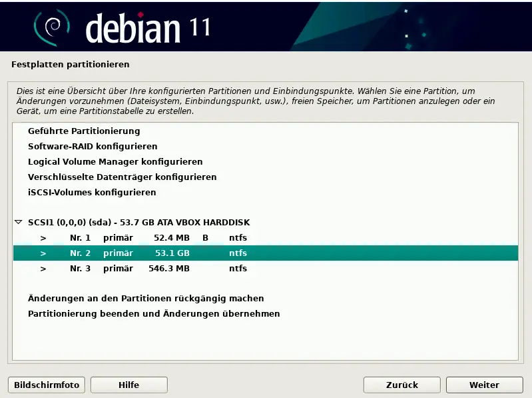Select Verschlüsselte Datenträger konfigurieren
Image resolution: width=532 pixels, height=398 pixels.
[266, 177]
